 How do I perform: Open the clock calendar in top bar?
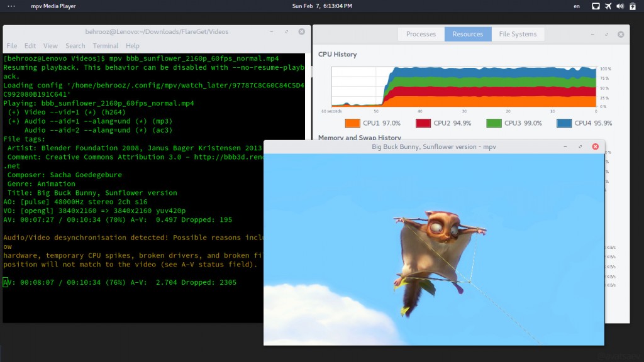coord(322,6)
